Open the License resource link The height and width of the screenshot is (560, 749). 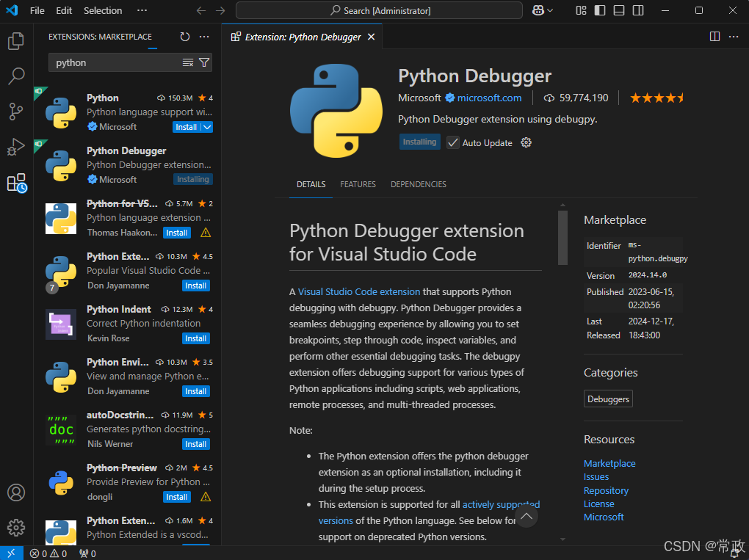pos(599,503)
